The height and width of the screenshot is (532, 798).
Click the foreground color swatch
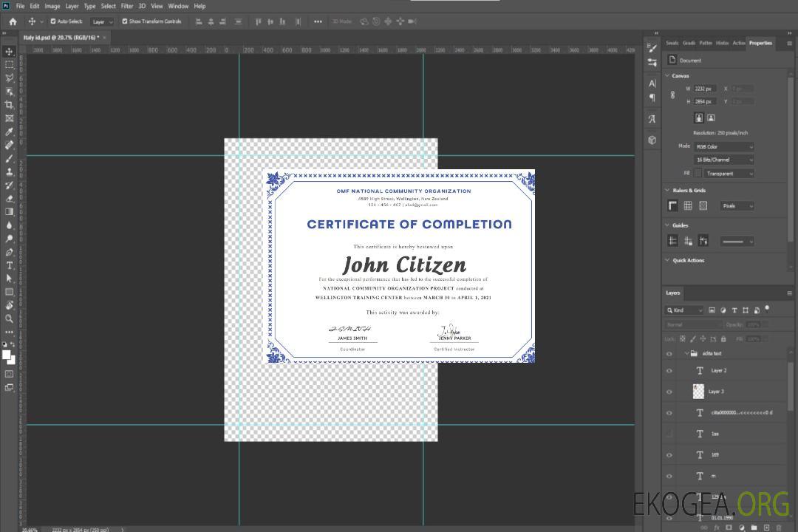point(6,355)
